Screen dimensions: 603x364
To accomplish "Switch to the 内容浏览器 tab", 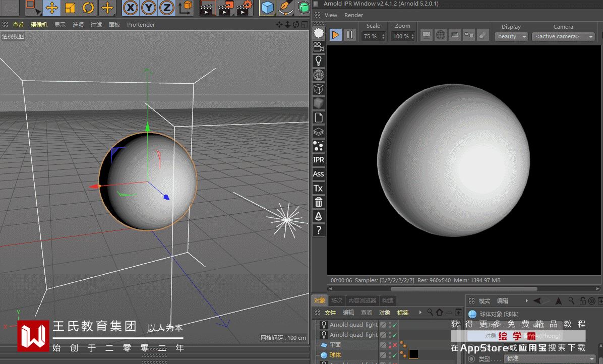I will 362,300.
